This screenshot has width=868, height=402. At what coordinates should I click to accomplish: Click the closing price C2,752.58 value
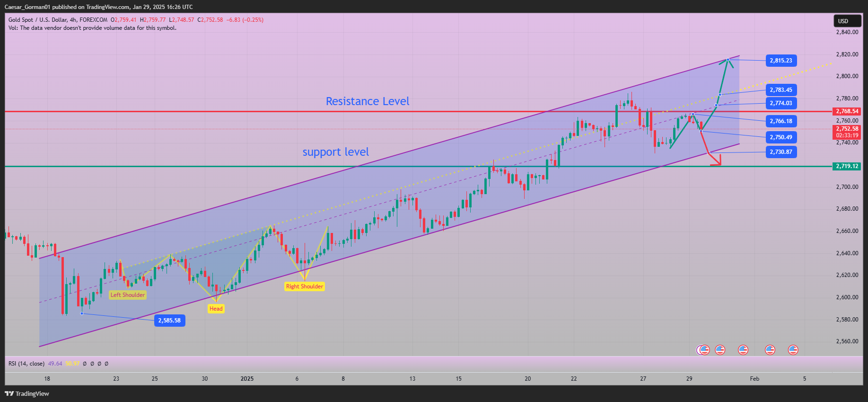210,20
